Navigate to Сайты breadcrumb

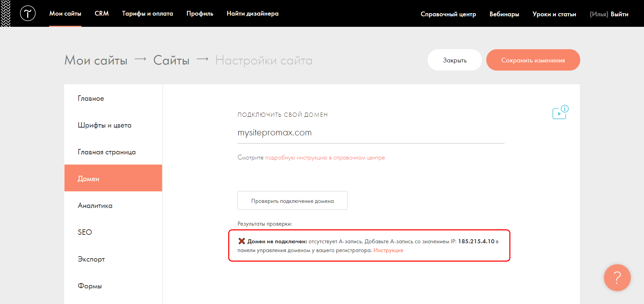coord(171,60)
